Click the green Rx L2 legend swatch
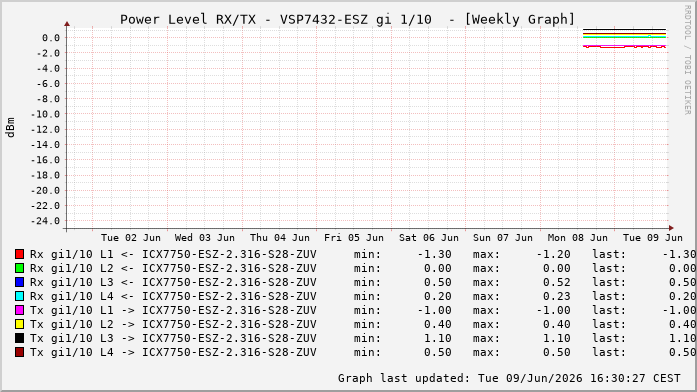Screen dimensions: 697x392 [20, 268]
